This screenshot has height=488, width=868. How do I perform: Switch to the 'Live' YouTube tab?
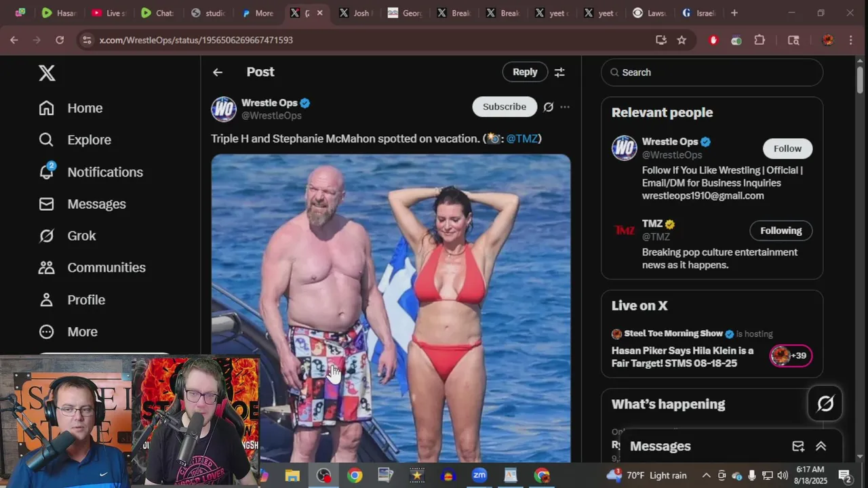tap(108, 13)
